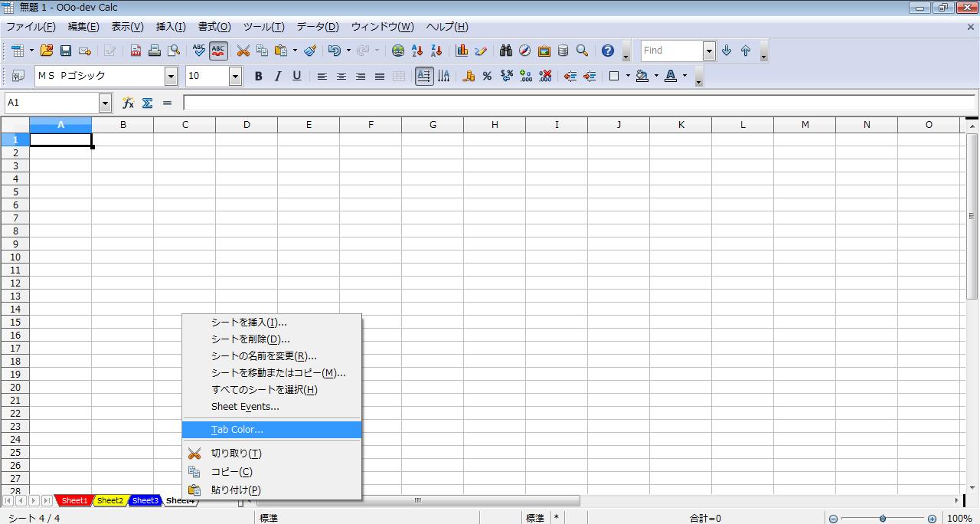Click the Save document icon

[66, 51]
